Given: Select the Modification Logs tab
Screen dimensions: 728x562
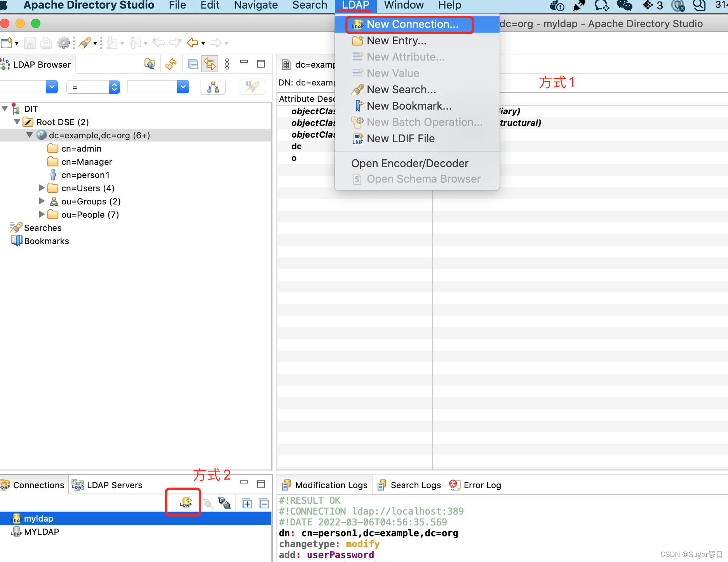Looking at the screenshot, I should 325,485.
